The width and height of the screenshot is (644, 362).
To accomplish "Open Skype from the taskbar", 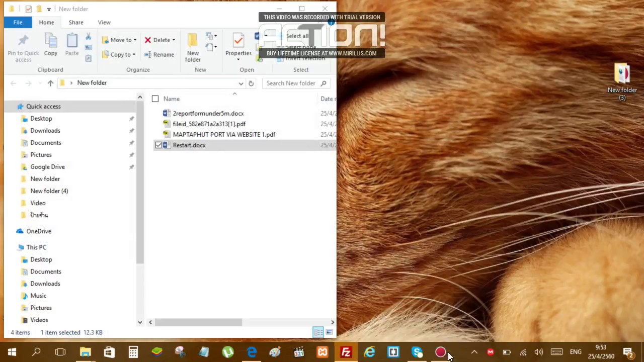I will point(417,352).
